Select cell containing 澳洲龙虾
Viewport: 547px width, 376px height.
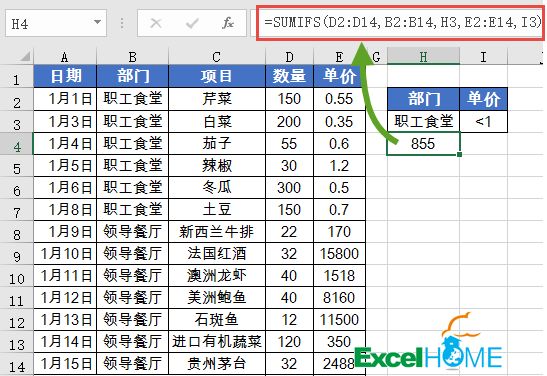pos(217,276)
